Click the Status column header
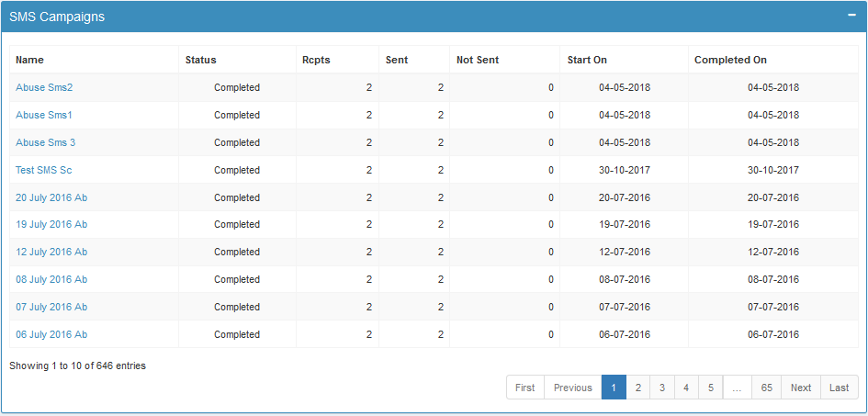868x416 pixels. tap(201, 61)
